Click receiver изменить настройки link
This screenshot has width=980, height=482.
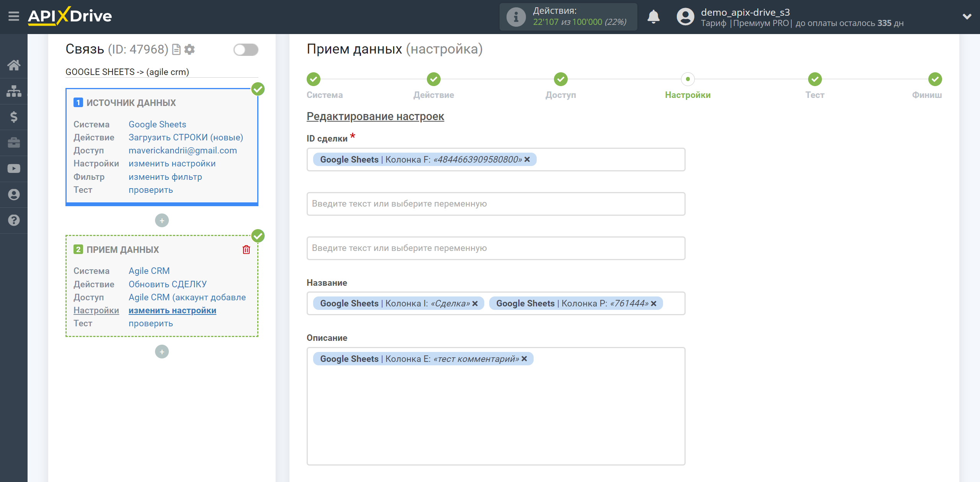coord(172,310)
